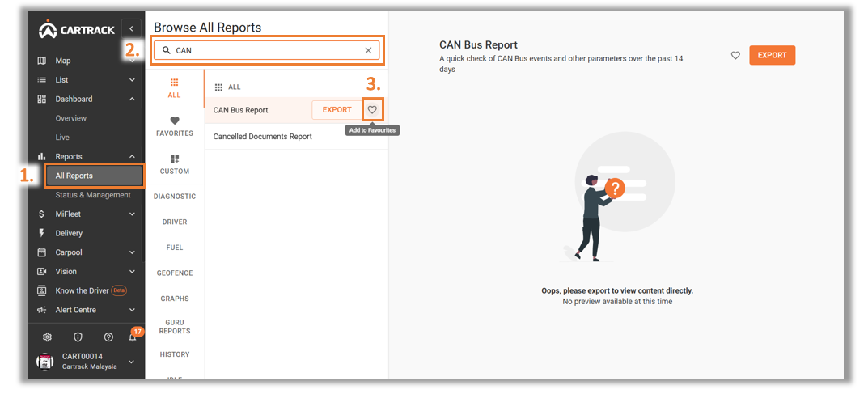Open Know the Driver Beta item
The image size is (868, 394).
(x=82, y=290)
